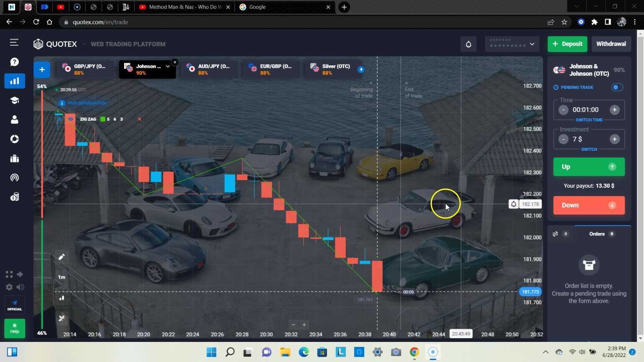Toggle Zig Zag indicator visibility eye
The width and height of the screenshot is (644, 362).
[x=71, y=119]
